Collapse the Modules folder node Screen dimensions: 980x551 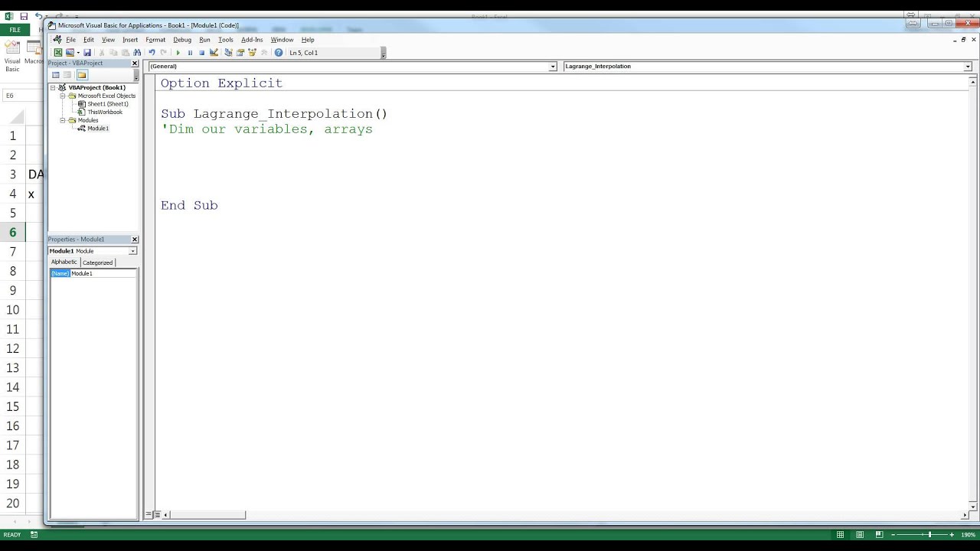click(x=63, y=120)
